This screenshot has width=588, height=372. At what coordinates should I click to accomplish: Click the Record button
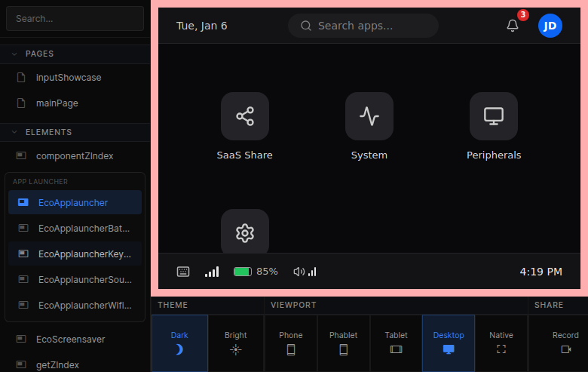565,343
